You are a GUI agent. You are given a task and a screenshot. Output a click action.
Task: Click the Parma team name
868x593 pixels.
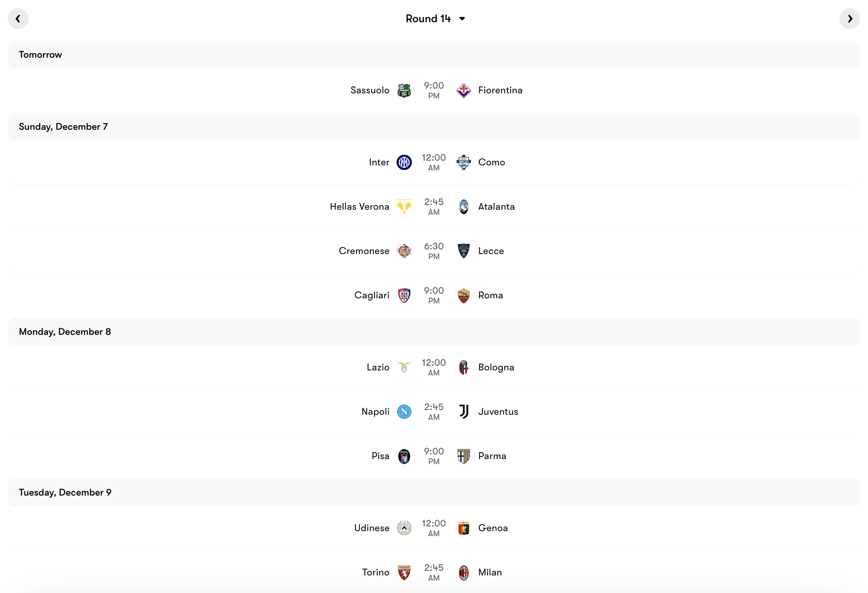pos(492,456)
